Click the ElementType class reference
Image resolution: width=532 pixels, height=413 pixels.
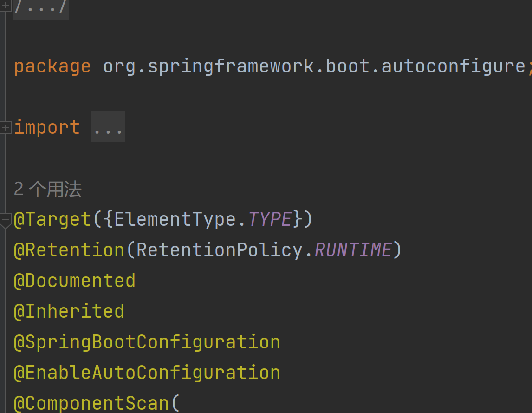(x=175, y=219)
